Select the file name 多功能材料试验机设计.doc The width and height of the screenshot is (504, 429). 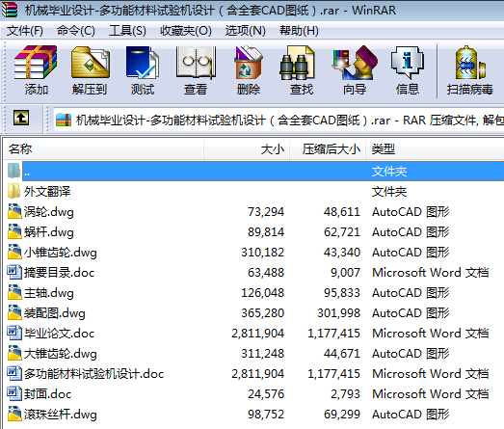coord(93,374)
